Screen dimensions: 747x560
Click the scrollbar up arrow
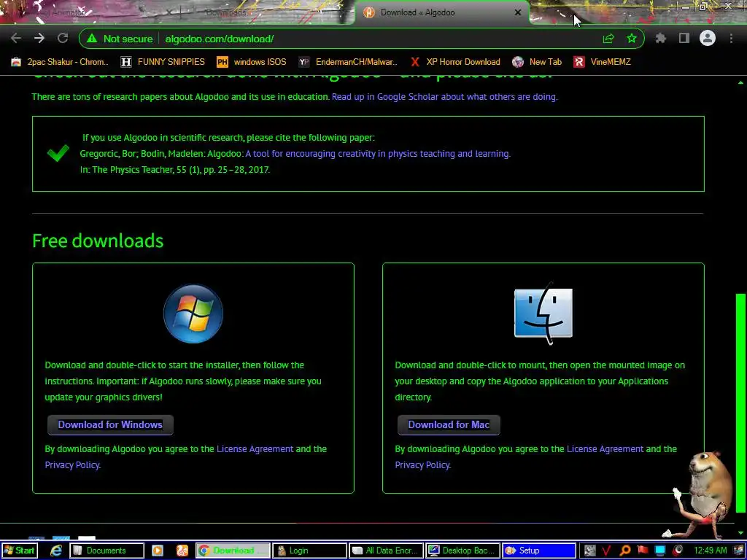[x=740, y=83]
